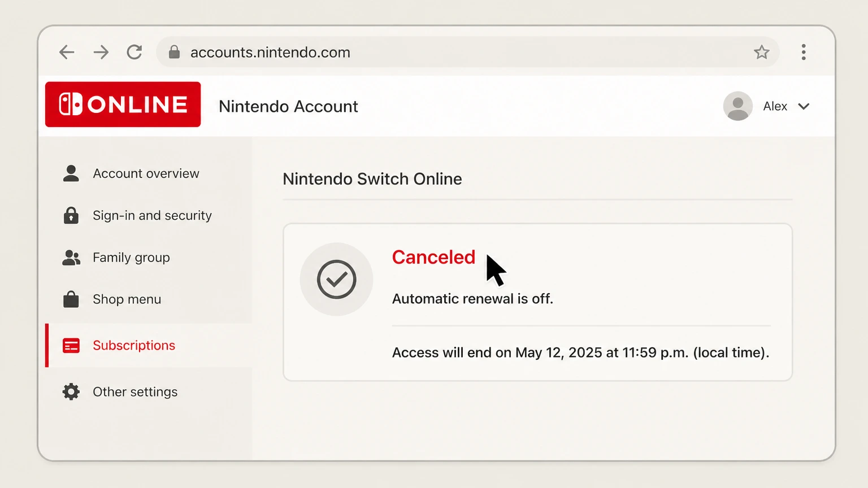Click the Other settings gear icon
This screenshot has width=868, height=488.
[71, 391]
